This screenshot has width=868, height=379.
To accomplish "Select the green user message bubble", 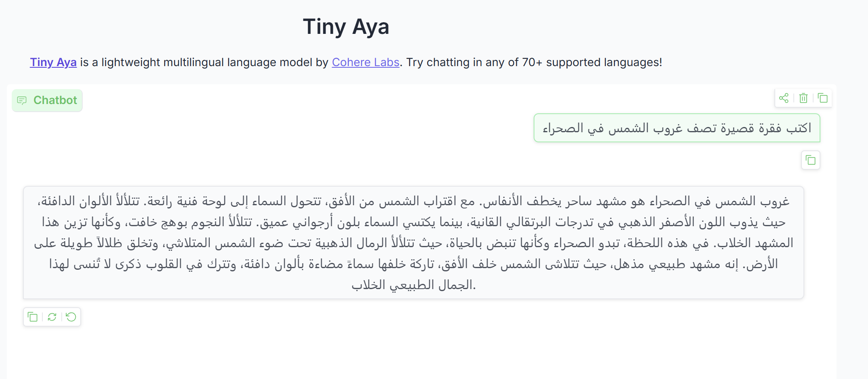I will pyautogui.click(x=676, y=128).
